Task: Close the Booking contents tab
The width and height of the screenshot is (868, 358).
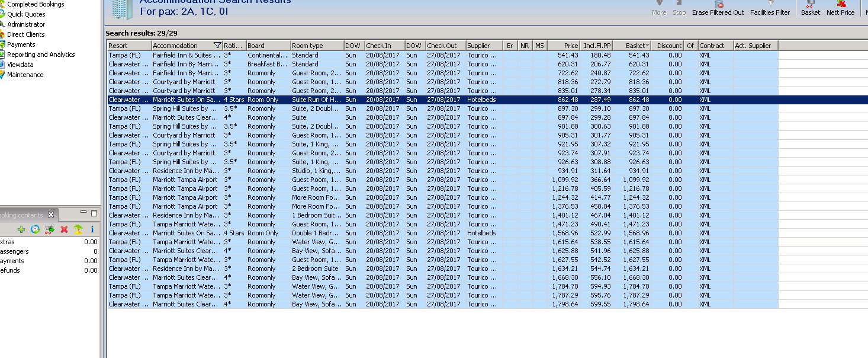Action: pos(51,215)
